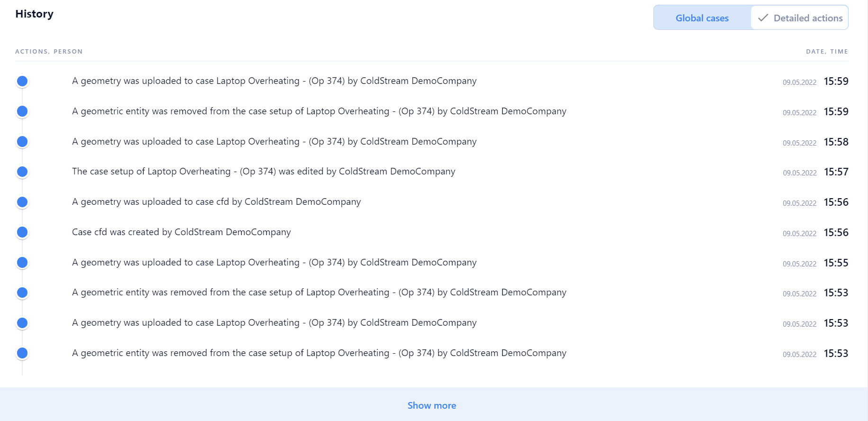Open the 15:59 geometric entity removed entry
Viewport: 868px width, 421px height.
[319, 111]
